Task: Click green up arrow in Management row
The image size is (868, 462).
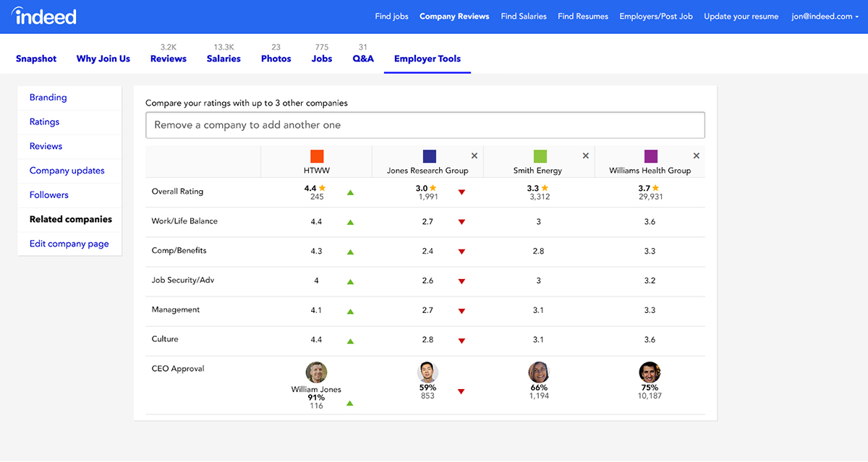Action: (350, 311)
